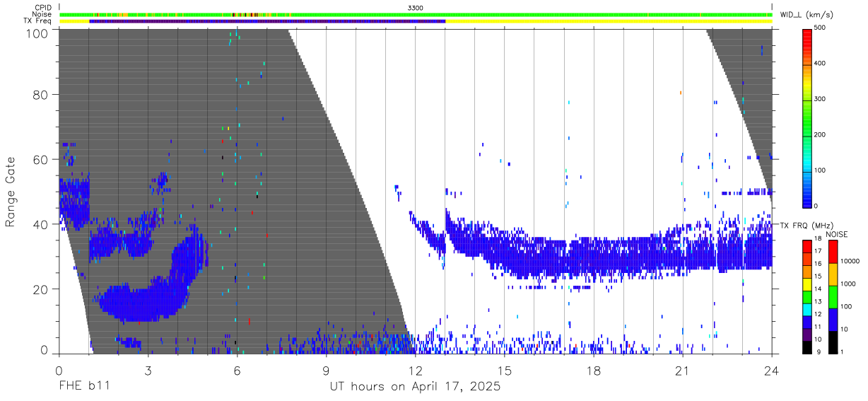
Task: Click the 'FHE b11' radar label
Action: click(83, 387)
